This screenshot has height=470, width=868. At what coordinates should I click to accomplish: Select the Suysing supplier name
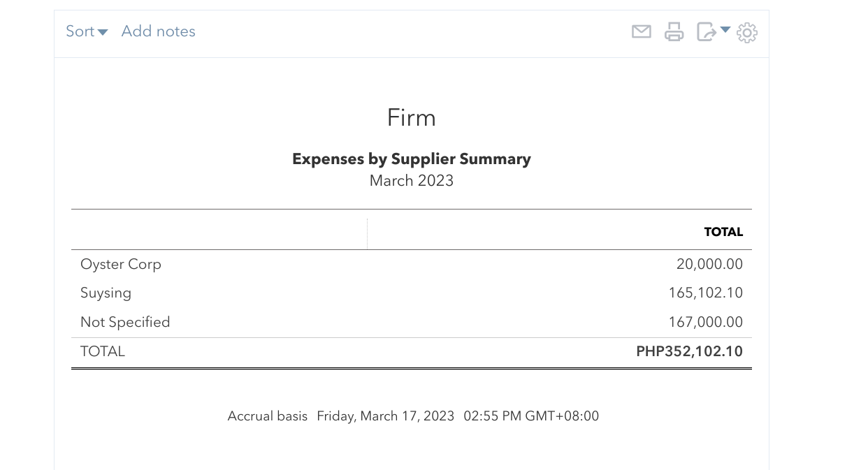106,293
